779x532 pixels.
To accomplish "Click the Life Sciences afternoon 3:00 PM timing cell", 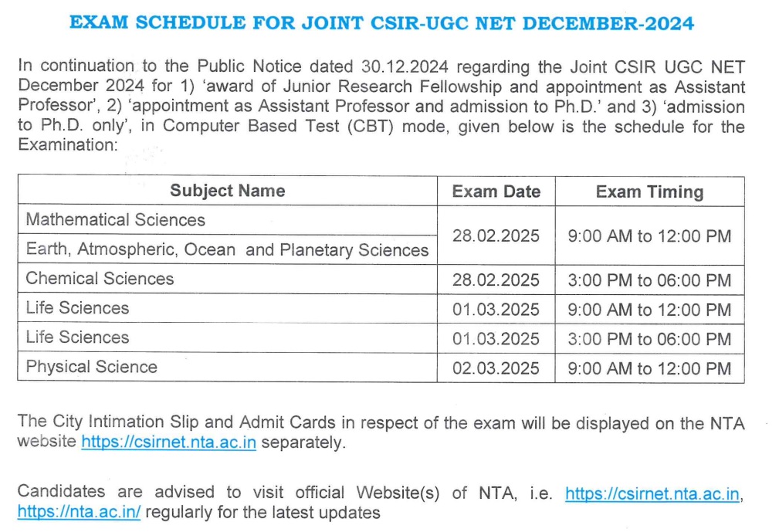I will click(x=649, y=338).
